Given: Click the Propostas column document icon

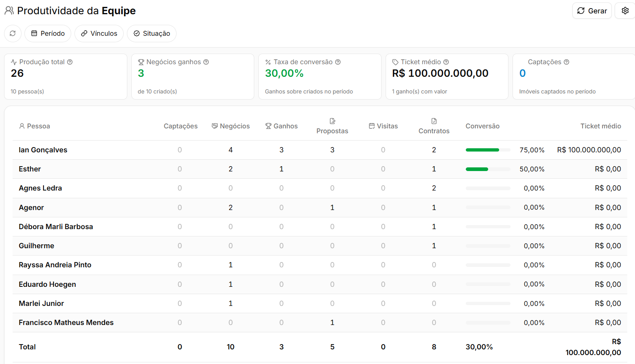Looking at the screenshot, I should point(332,121).
